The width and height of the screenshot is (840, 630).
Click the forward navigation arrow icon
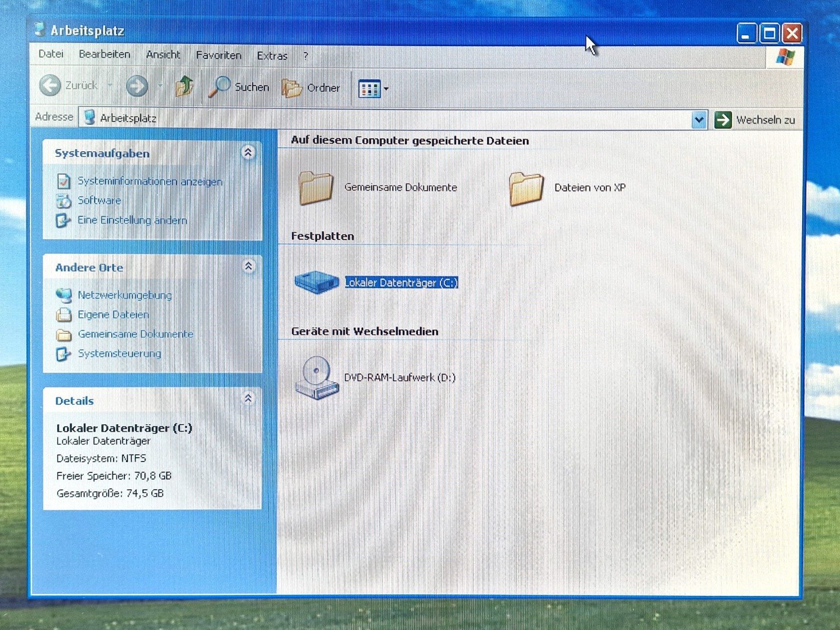[137, 86]
